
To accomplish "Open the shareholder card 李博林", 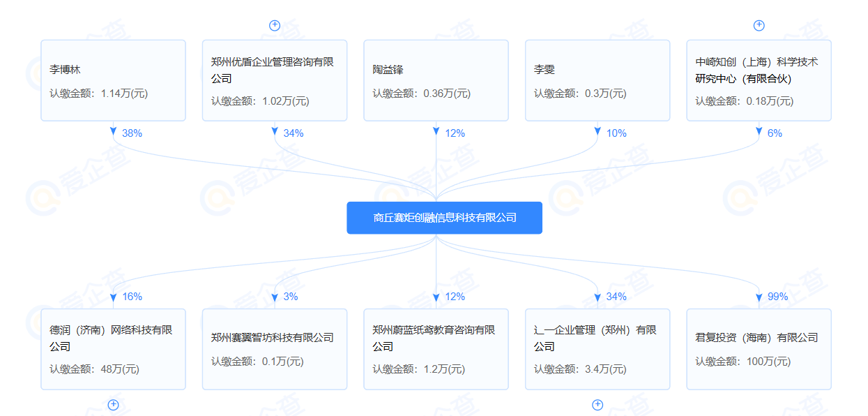I will (113, 80).
